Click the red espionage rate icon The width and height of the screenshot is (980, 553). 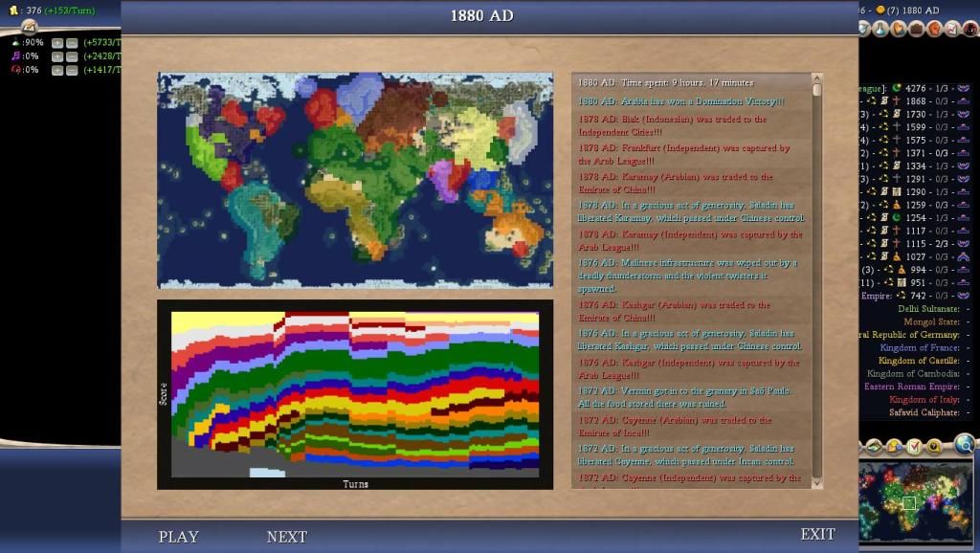[15, 70]
